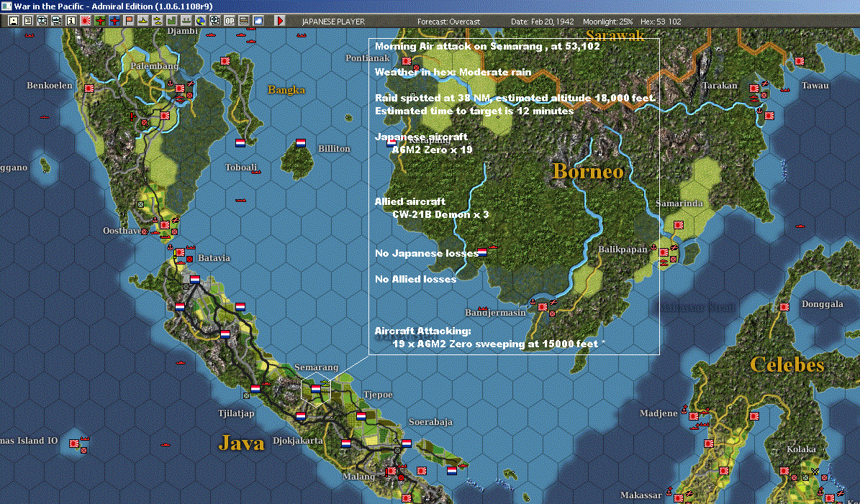Select the Japanese base at Bandjermasin
Screen dimensions: 860x504
(543, 307)
